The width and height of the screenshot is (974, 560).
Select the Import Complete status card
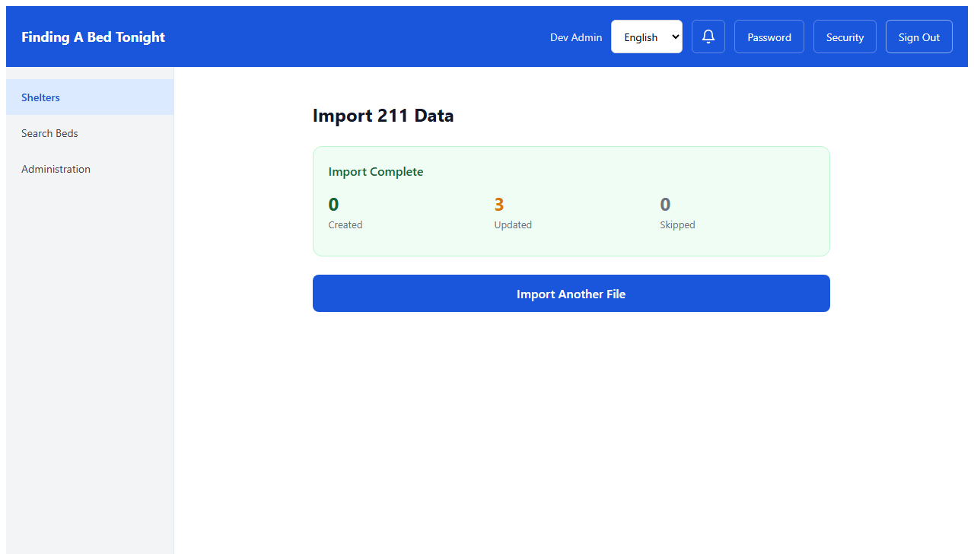tap(571, 201)
